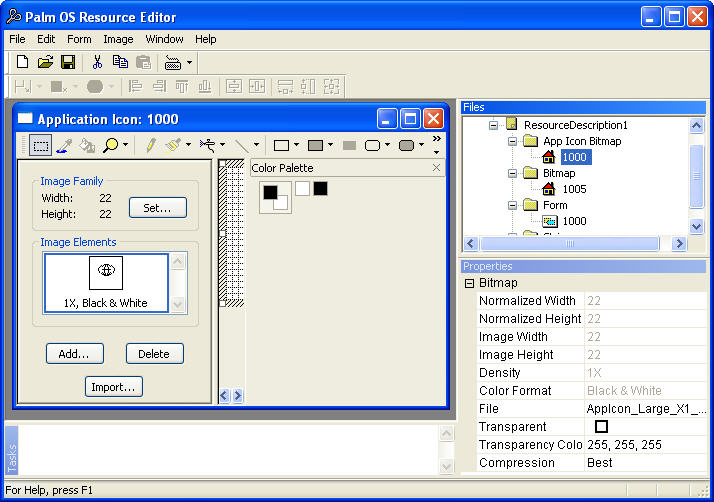
Task: Select the airbrush spray tool
Action: click(207, 145)
